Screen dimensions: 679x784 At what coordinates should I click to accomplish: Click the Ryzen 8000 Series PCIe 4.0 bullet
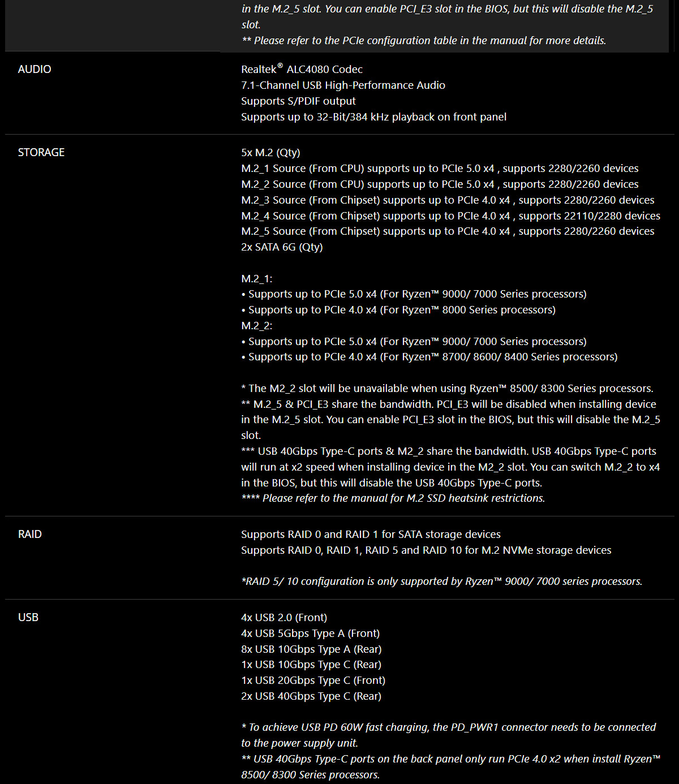pyautogui.click(x=398, y=310)
